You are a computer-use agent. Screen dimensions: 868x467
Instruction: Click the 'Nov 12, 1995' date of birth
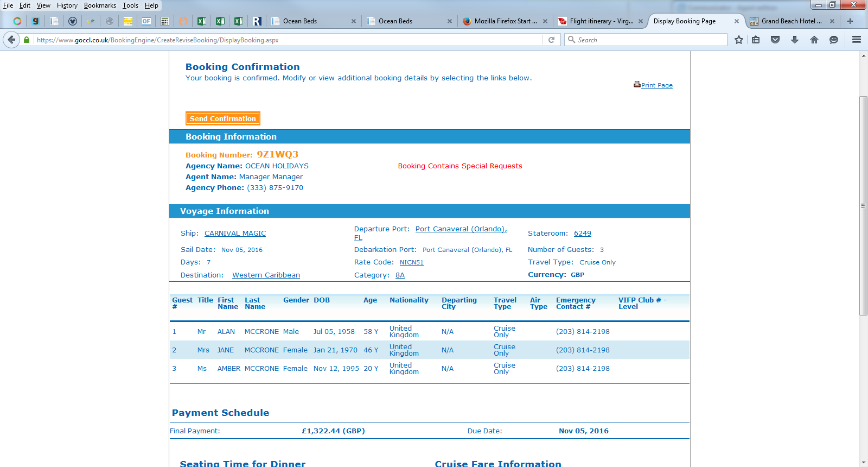point(336,368)
